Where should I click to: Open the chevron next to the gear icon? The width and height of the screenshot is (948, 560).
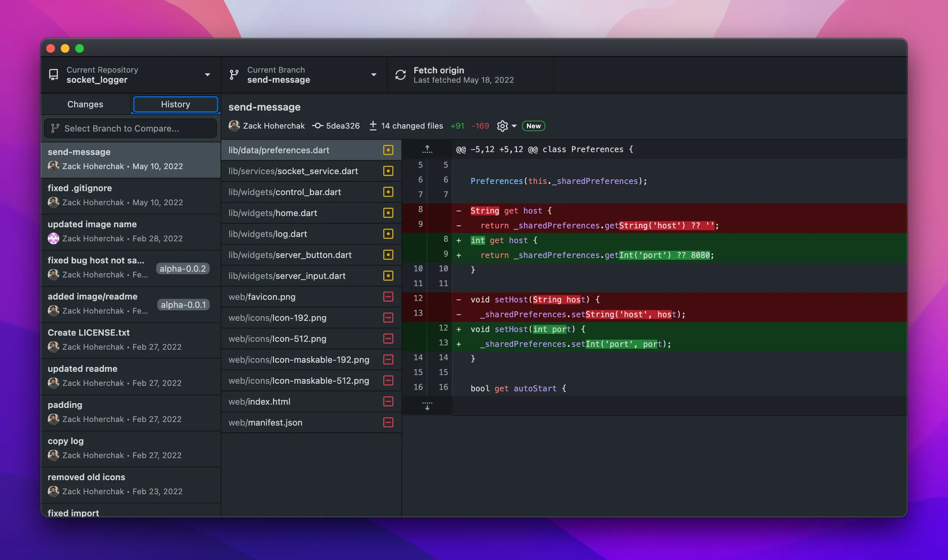pyautogui.click(x=514, y=126)
